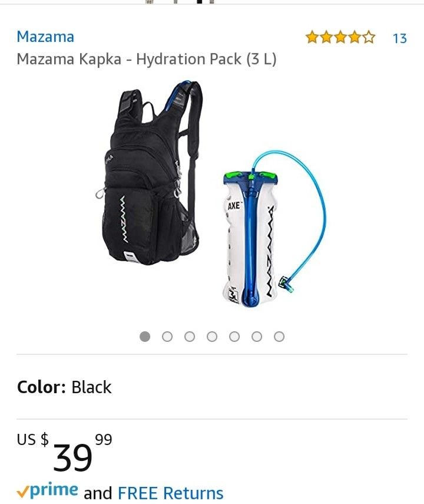Select the second image carousel dot

167,337
